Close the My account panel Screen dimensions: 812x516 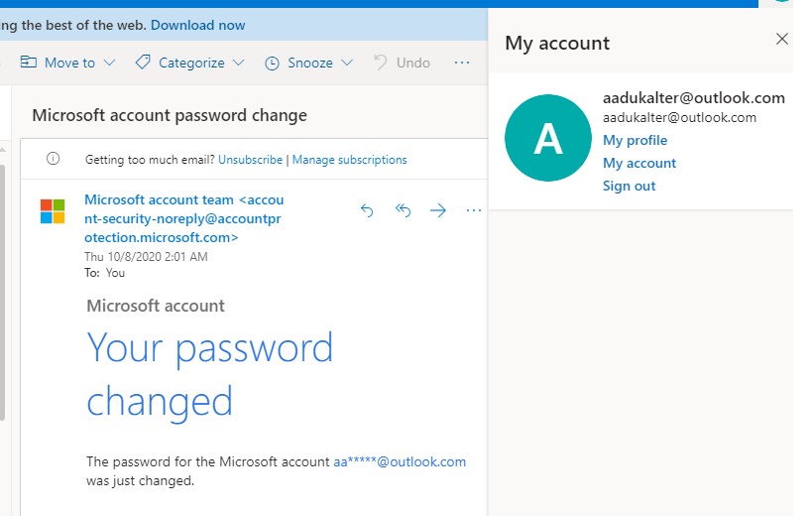(x=782, y=39)
